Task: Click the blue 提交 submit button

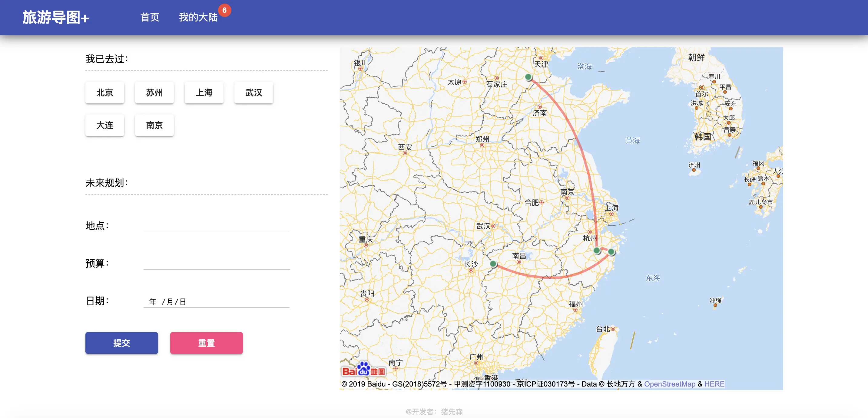Action: tap(122, 343)
